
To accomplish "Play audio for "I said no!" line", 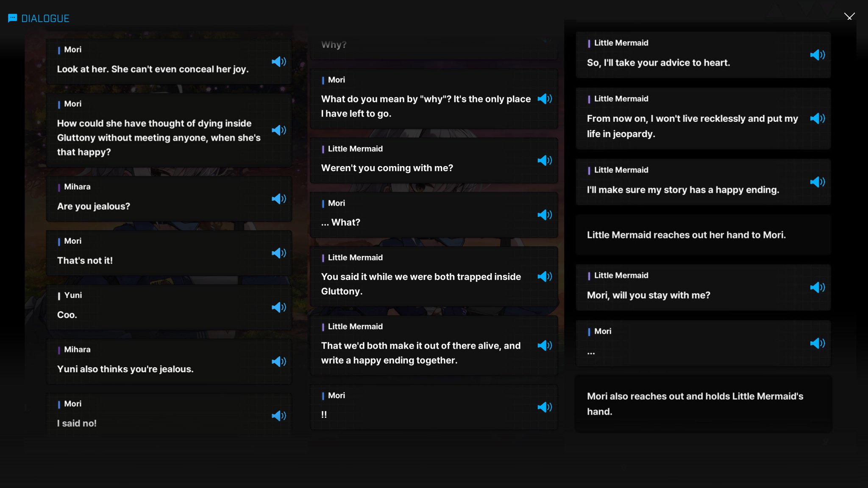I will coord(279,416).
